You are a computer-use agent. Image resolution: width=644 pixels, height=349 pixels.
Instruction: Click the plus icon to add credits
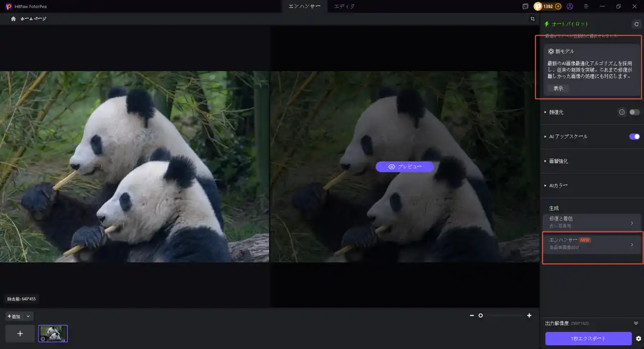pyautogui.click(x=558, y=7)
